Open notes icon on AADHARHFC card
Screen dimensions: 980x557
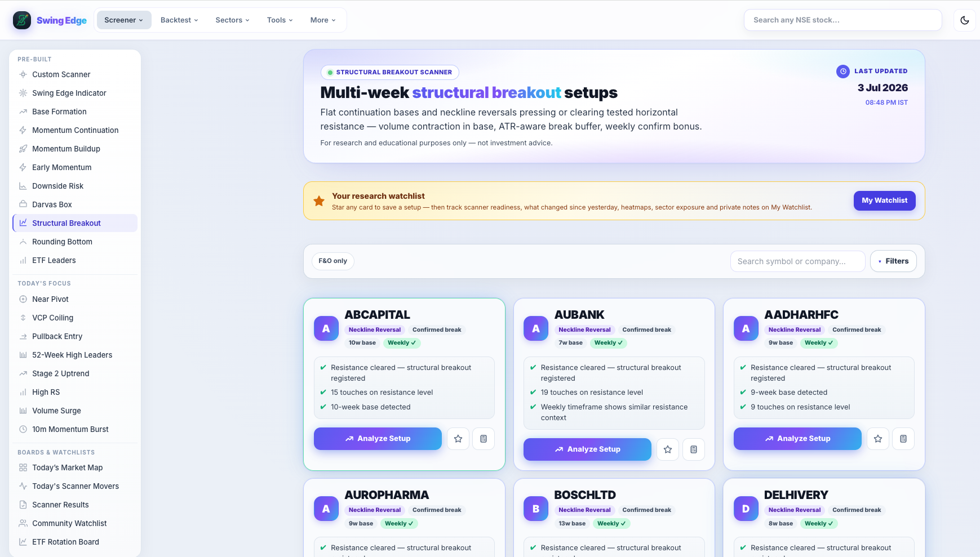[903, 439]
